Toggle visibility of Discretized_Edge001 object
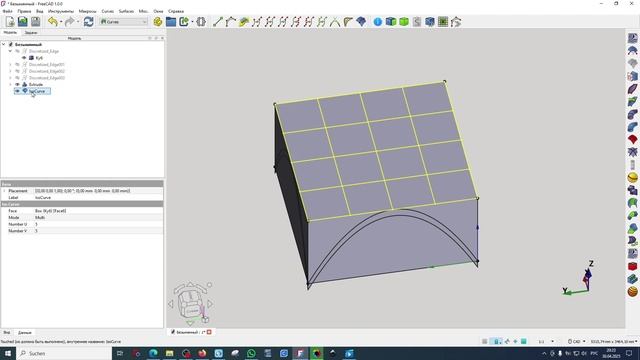640x360 pixels. 17,64
